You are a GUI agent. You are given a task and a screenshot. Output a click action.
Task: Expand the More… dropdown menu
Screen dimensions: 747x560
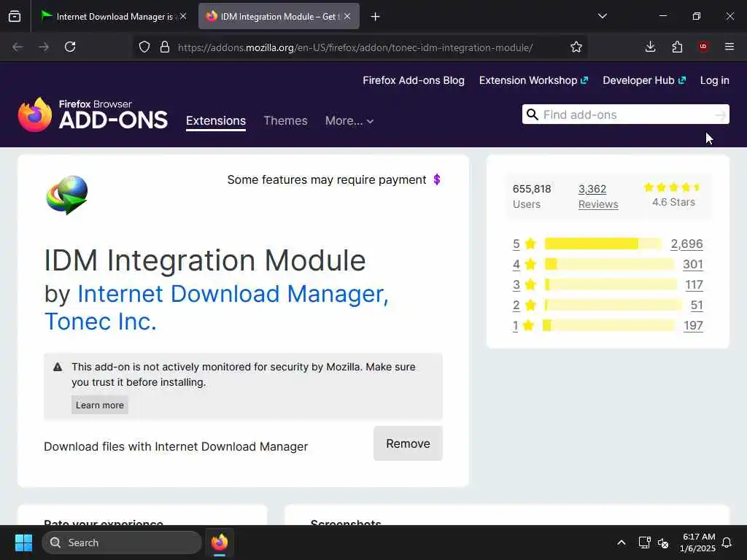tap(349, 121)
